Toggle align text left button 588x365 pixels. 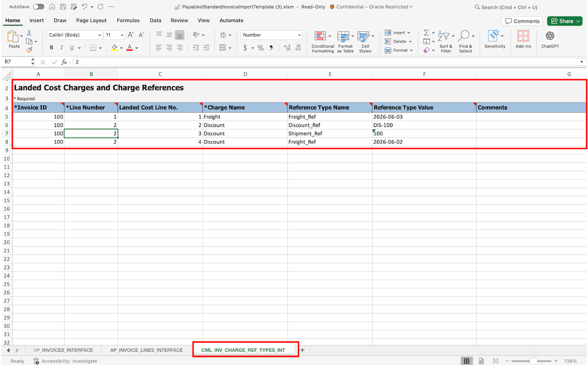159,48
